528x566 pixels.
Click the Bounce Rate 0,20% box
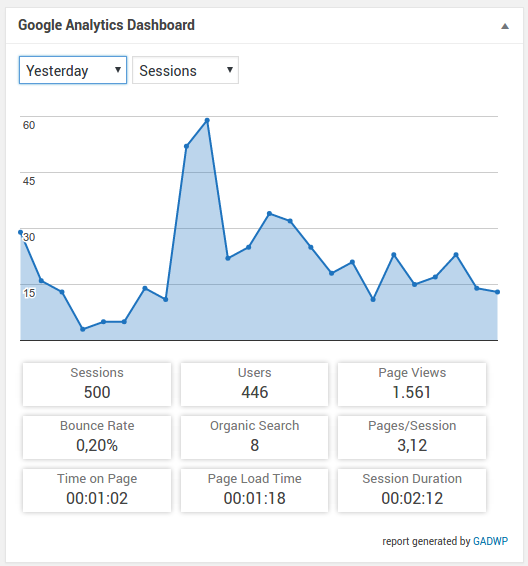click(97, 437)
